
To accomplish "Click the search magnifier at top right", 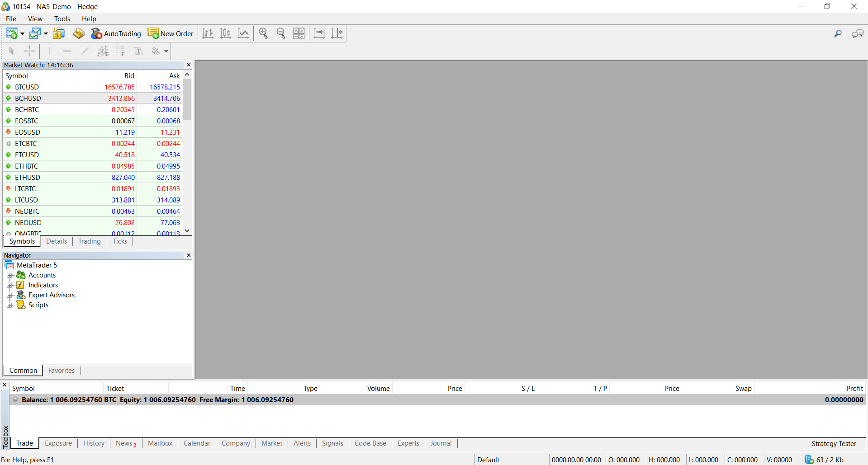I will pos(838,33).
